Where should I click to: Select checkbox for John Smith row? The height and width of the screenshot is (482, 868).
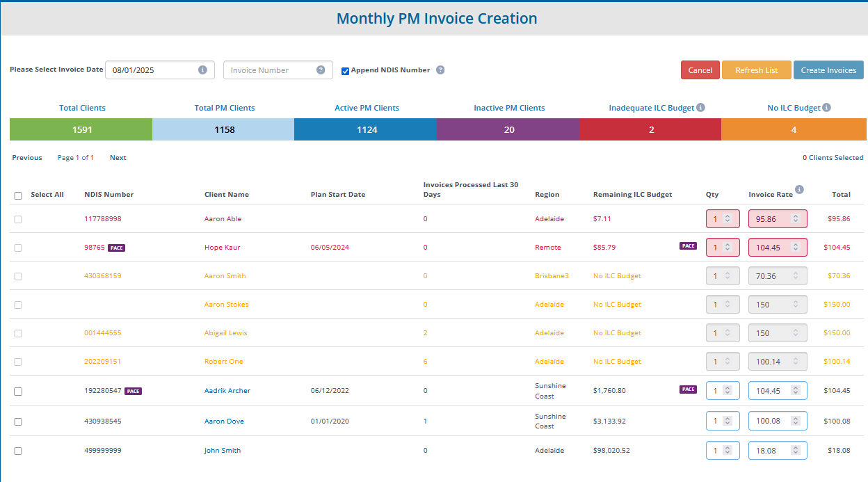(x=18, y=451)
